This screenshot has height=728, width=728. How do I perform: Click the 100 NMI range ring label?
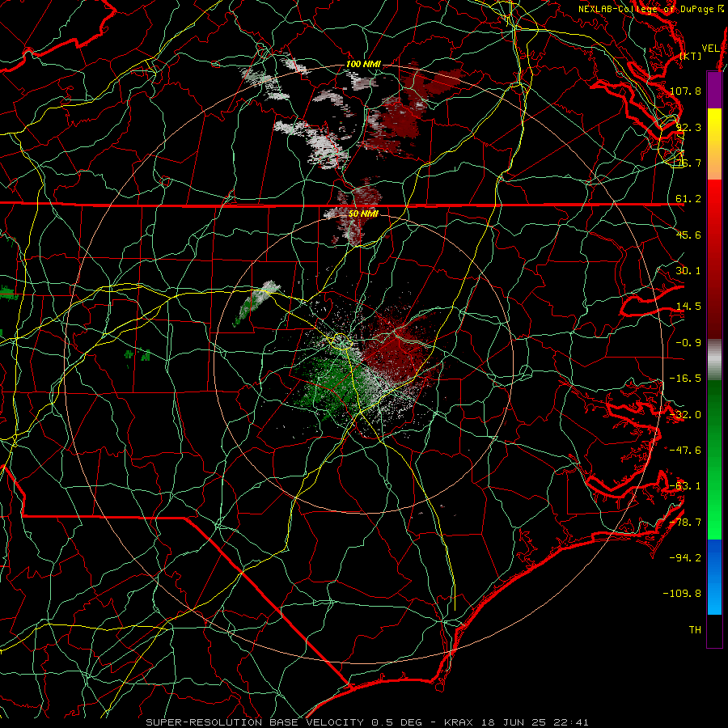pyautogui.click(x=363, y=64)
